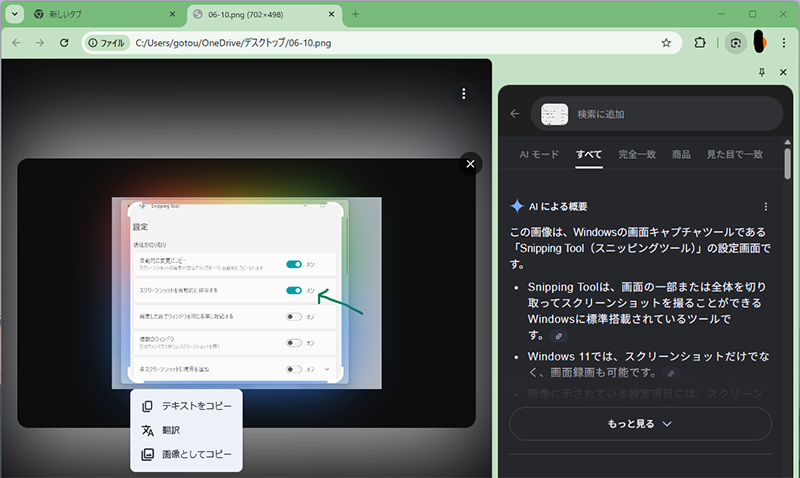Choose 翻訳 from popup menu

[x=187, y=430]
